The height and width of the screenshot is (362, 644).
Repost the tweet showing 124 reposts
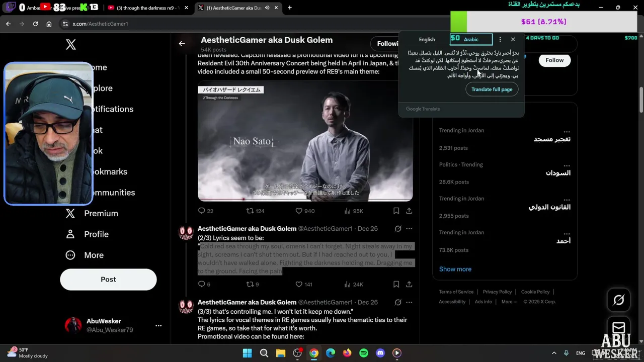pyautogui.click(x=255, y=211)
